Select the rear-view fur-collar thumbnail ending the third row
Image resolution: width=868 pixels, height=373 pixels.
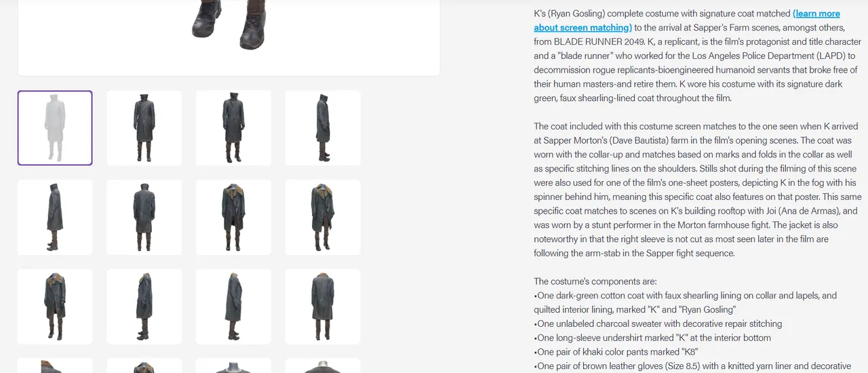[x=323, y=307]
